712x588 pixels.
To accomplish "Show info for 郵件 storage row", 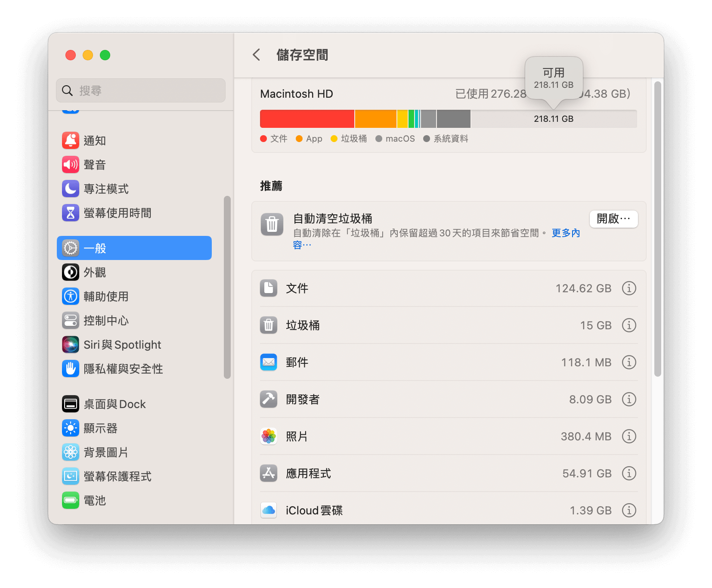I will (629, 362).
